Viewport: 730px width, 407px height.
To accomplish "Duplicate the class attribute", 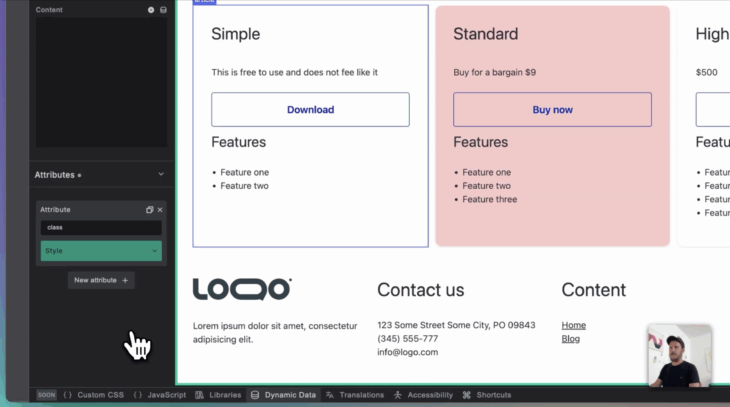I will pyautogui.click(x=150, y=210).
